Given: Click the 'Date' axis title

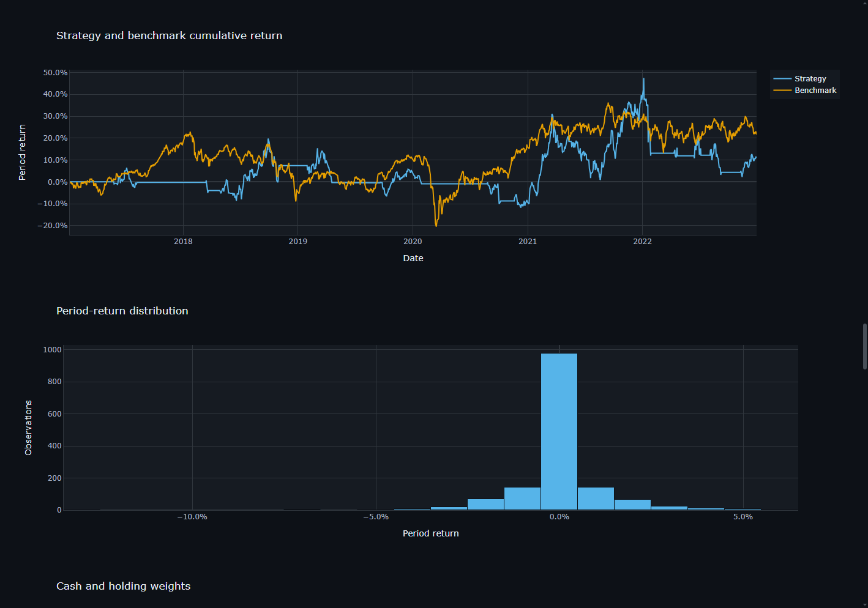Looking at the screenshot, I should [413, 258].
